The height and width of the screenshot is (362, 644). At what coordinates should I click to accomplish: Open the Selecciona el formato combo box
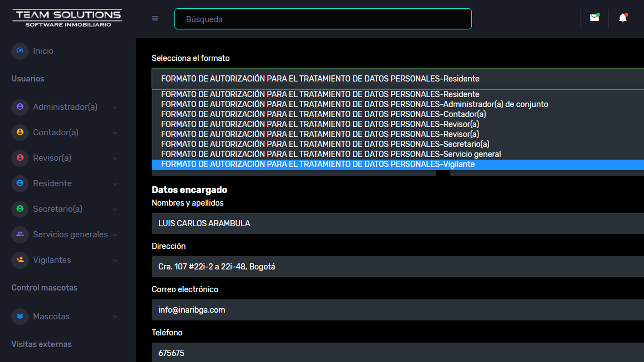[x=398, y=79]
